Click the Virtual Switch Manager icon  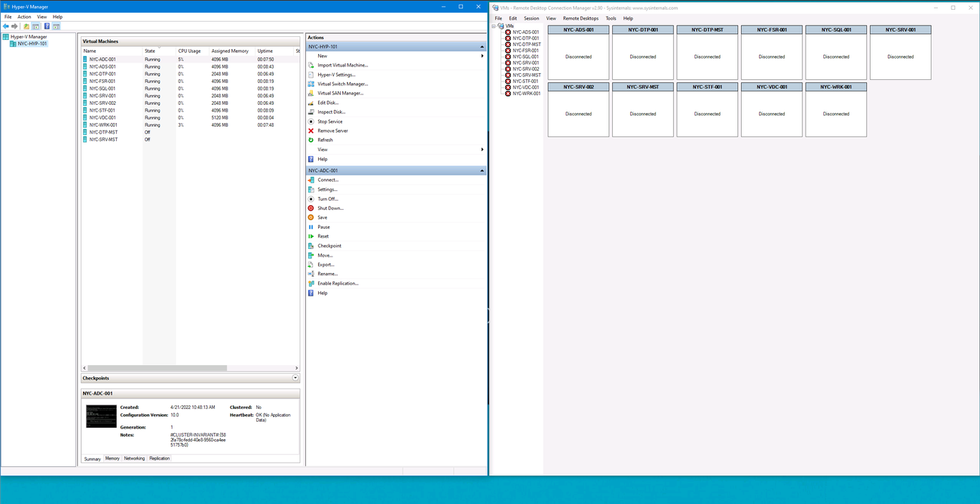click(x=311, y=84)
